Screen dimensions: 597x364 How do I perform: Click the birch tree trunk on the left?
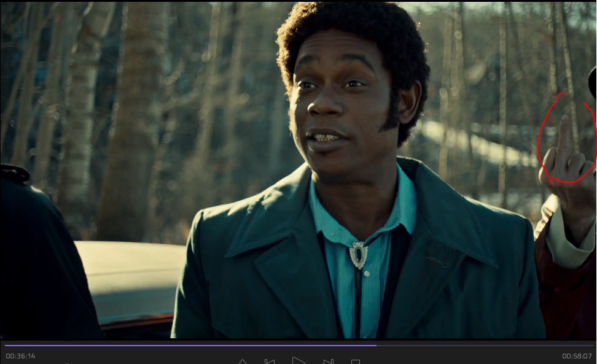[x=79, y=123]
